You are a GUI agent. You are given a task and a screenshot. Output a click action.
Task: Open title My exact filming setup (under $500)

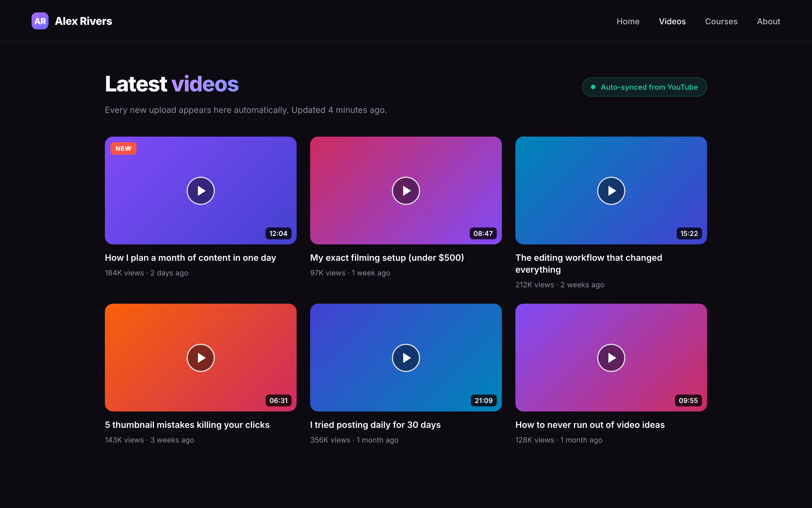click(x=387, y=258)
